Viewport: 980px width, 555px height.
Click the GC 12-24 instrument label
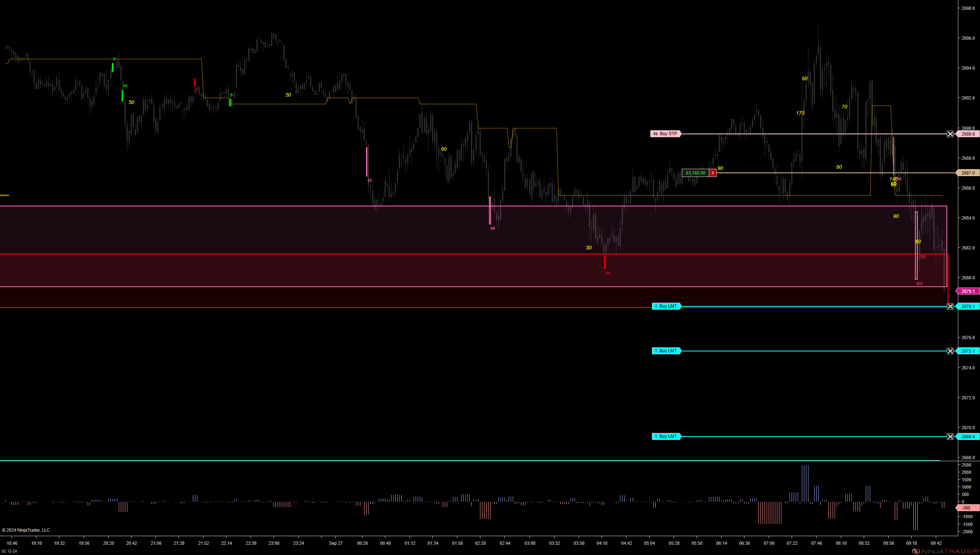tap(9, 551)
